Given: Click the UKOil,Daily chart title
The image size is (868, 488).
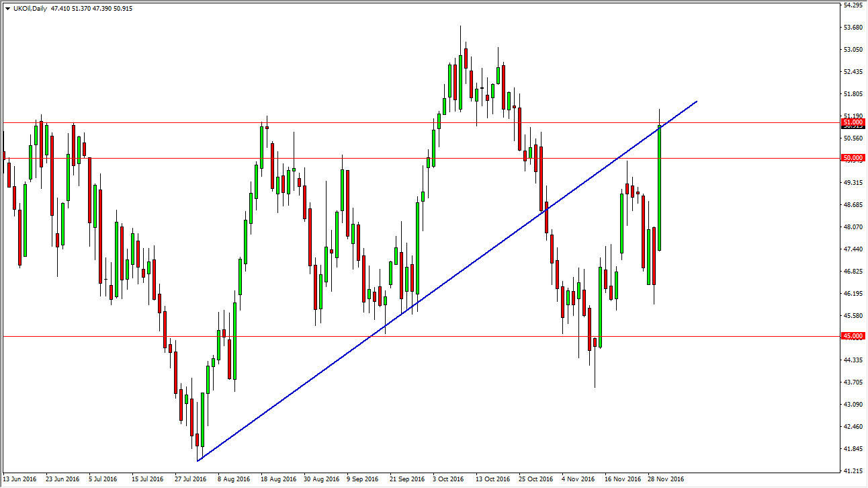Looking at the screenshot, I should (30, 9).
